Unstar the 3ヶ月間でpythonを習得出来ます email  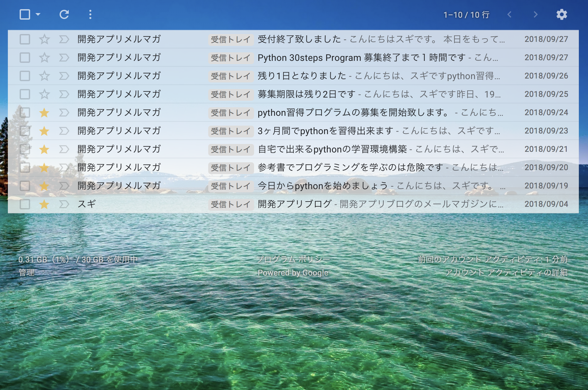pyautogui.click(x=44, y=131)
